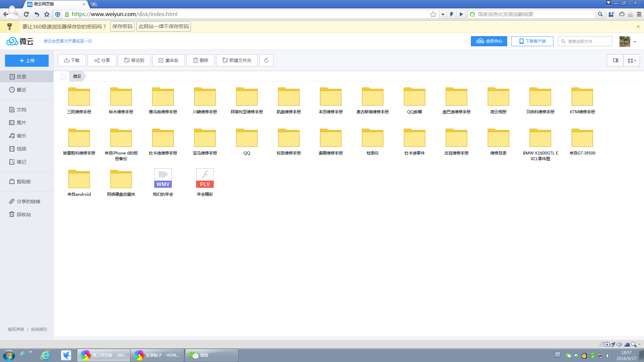
Task: Click the 新建文件夹 new folder button
Action: [x=237, y=60]
